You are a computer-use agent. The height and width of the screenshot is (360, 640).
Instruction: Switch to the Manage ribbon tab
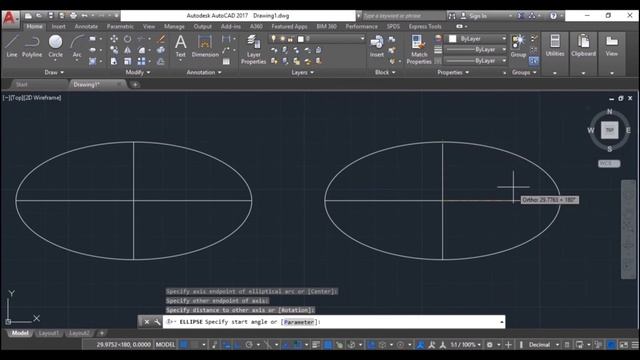pos(174,27)
